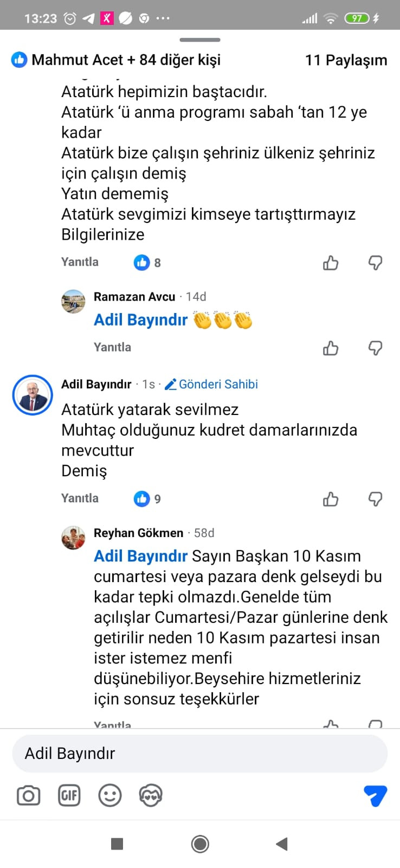Tap the camera icon in comment bar
This screenshot has width=400, height=868.
[28, 795]
